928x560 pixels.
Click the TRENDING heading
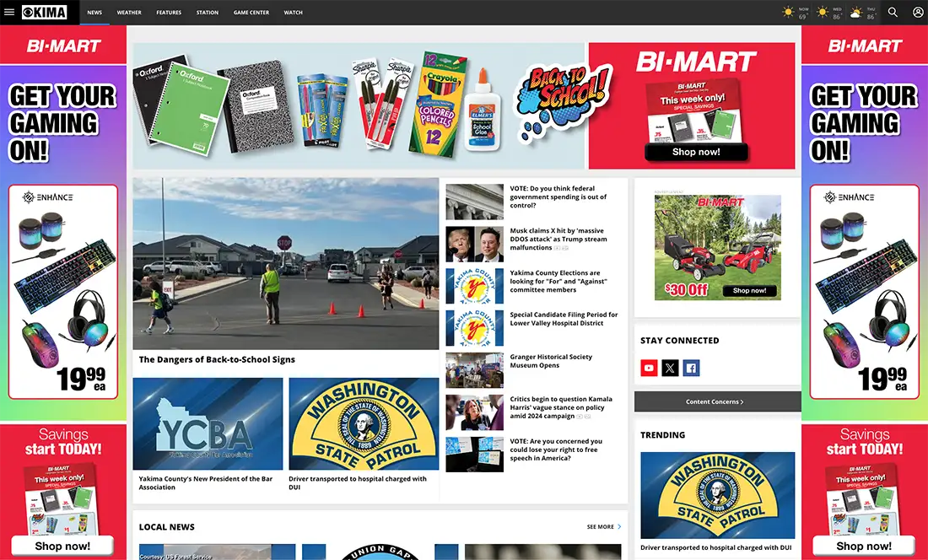pos(662,434)
